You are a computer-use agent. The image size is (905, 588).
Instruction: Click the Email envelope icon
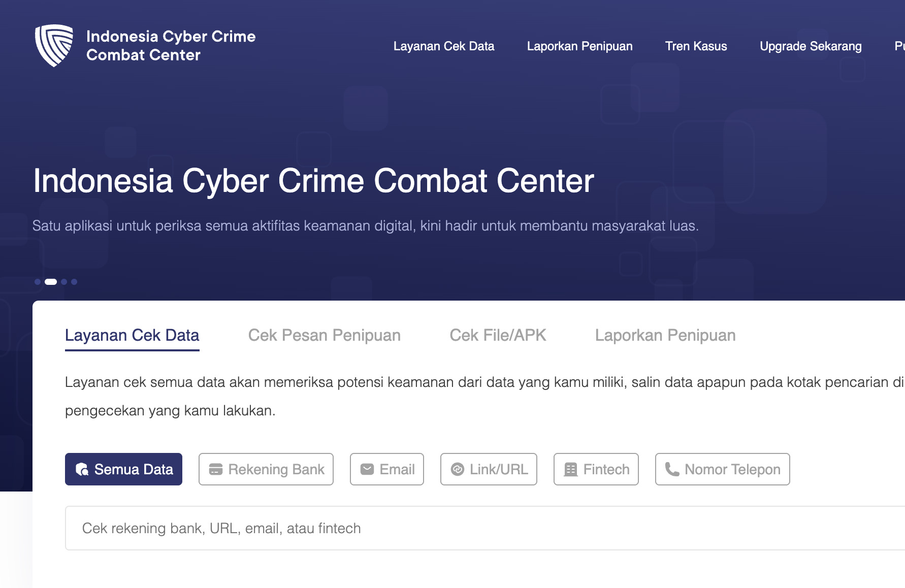click(x=367, y=469)
